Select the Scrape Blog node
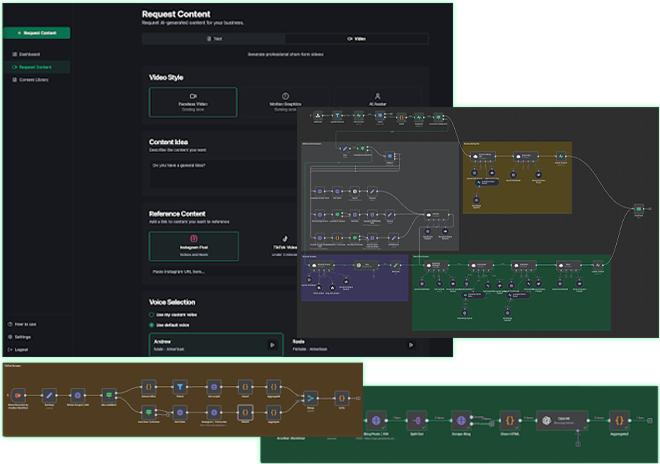The height and width of the screenshot is (464, 660). 461,420
